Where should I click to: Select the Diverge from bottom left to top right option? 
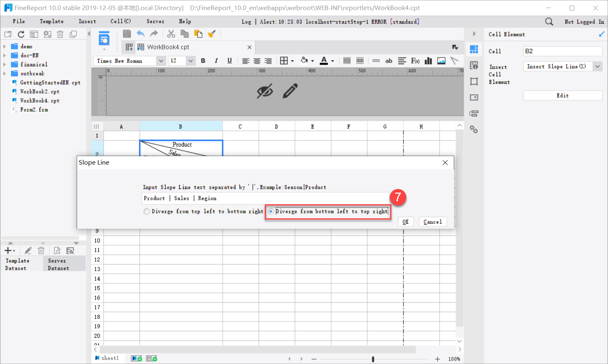[x=271, y=211]
